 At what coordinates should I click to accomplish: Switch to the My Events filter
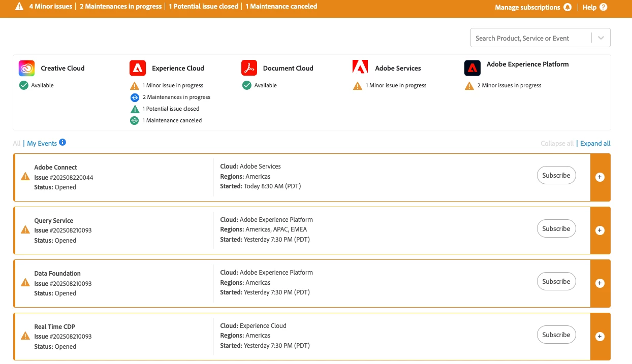[x=42, y=144]
